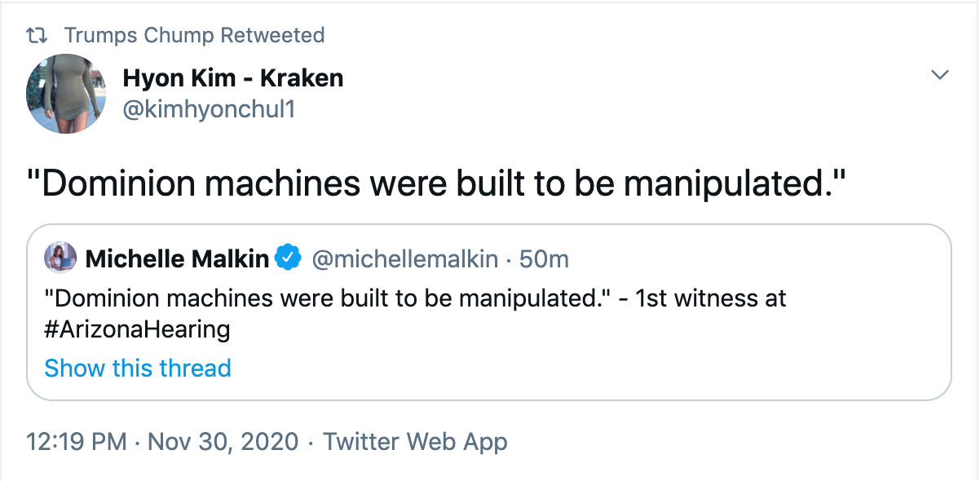Screen dimensions: 980x481
Task: Click the word 'Retweeted' in the header
Action: click(x=273, y=35)
